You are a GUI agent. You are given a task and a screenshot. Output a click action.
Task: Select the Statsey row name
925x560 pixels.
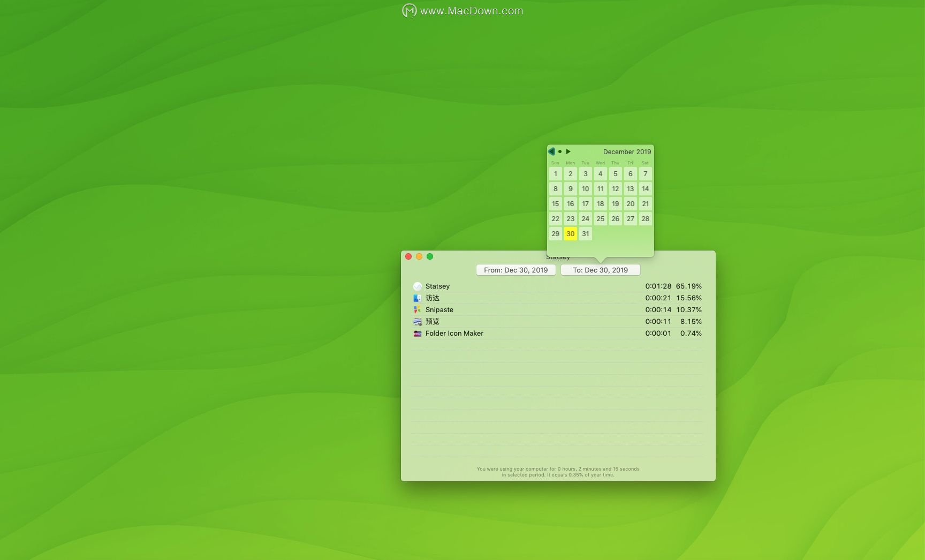click(437, 286)
